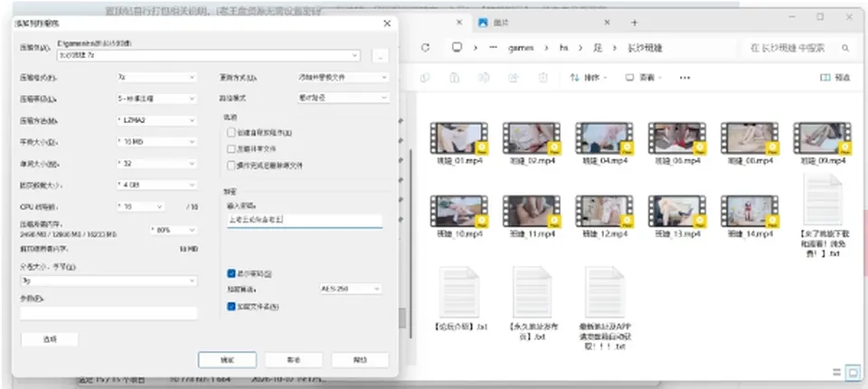The image size is (868, 389).
Task: Select the video file ending _14.mp4
Action: 750,217
